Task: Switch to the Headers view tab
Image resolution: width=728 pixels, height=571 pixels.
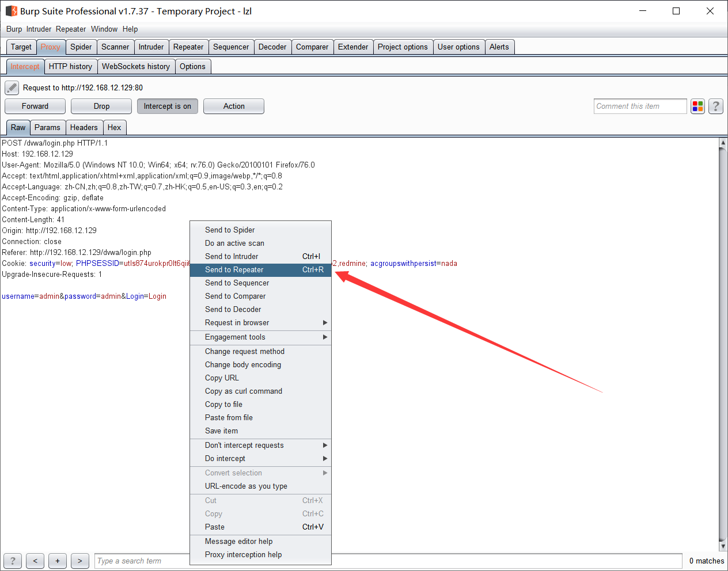Action: [84, 128]
